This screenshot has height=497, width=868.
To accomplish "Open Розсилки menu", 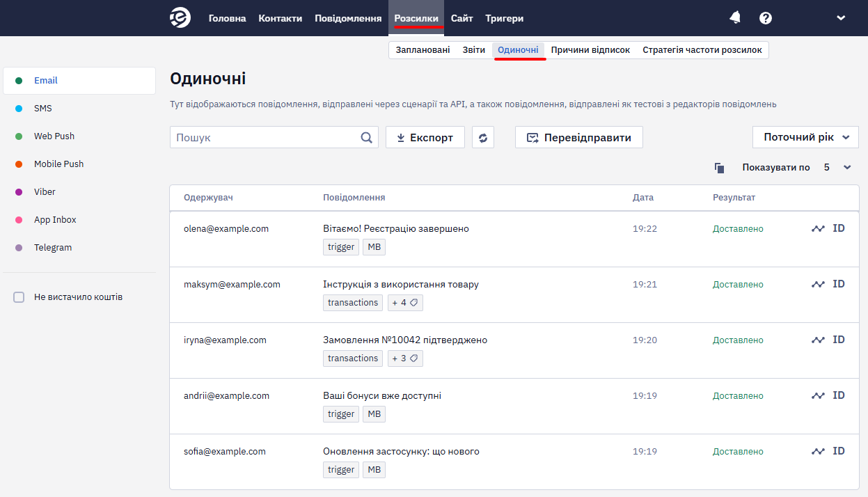I will (416, 18).
